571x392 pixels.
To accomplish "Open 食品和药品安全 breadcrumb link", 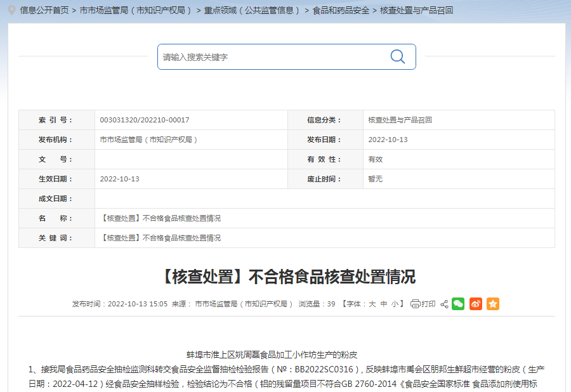I will [x=341, y=10].
